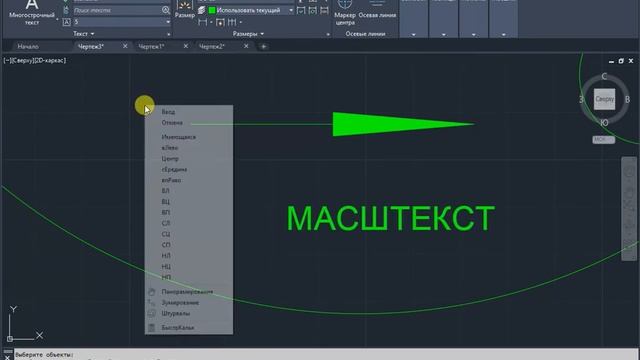The height and width of the screenshot is (360, 640).
Task: Click the find text magnifier icon
Action: (166, 10)
